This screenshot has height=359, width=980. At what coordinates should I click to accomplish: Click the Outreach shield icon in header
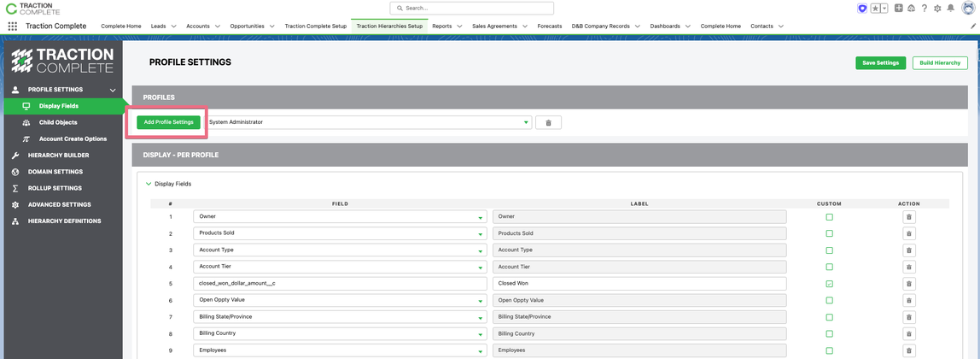click(862, 9)
